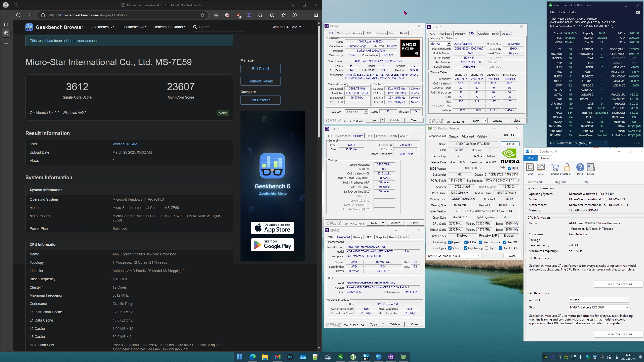Toggle UEFI checkbox in GPU-Z
This screenshot has height=362, width=644.
pyautogui.click(x=509, y=168)
